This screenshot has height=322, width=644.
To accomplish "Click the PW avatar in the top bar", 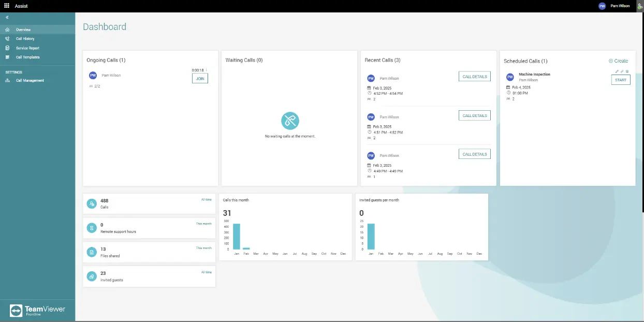I will tap(602, 6).
